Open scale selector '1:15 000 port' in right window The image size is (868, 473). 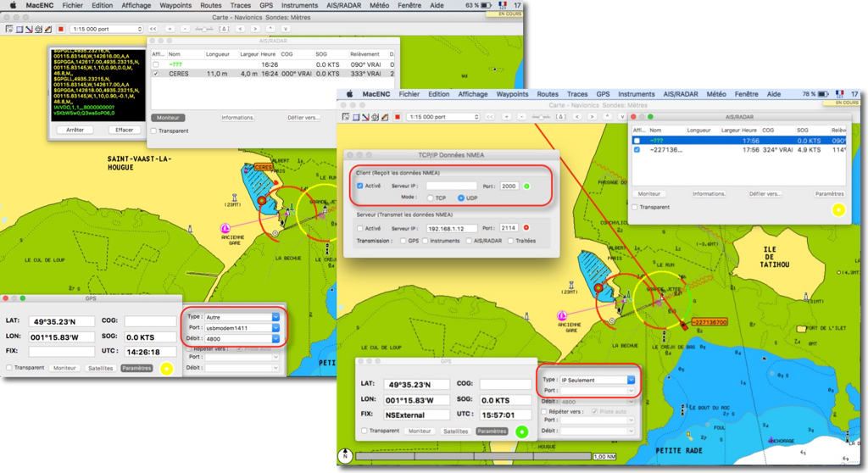tap(442, 117)
